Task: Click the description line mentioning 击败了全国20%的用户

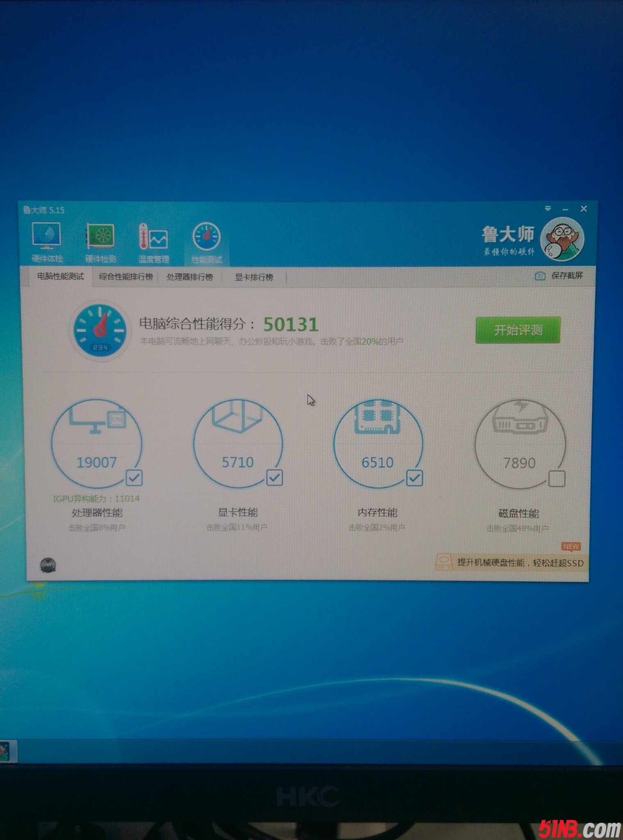Action: [271, 342]
